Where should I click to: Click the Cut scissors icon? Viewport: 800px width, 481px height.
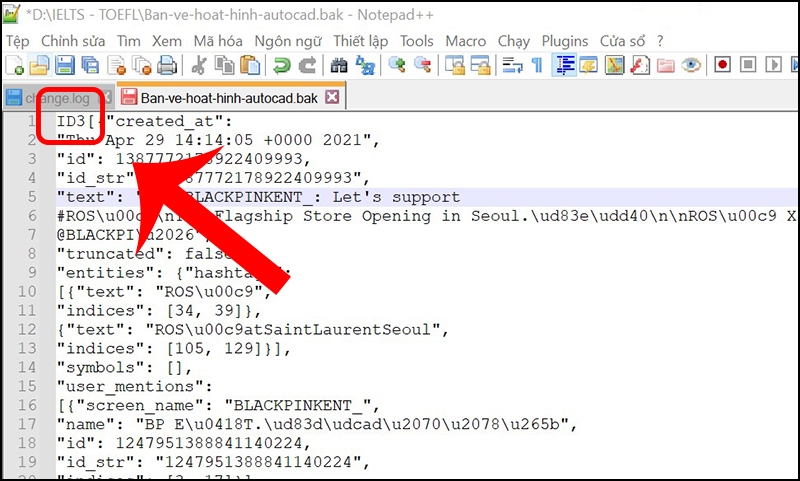tap(198, 65)
